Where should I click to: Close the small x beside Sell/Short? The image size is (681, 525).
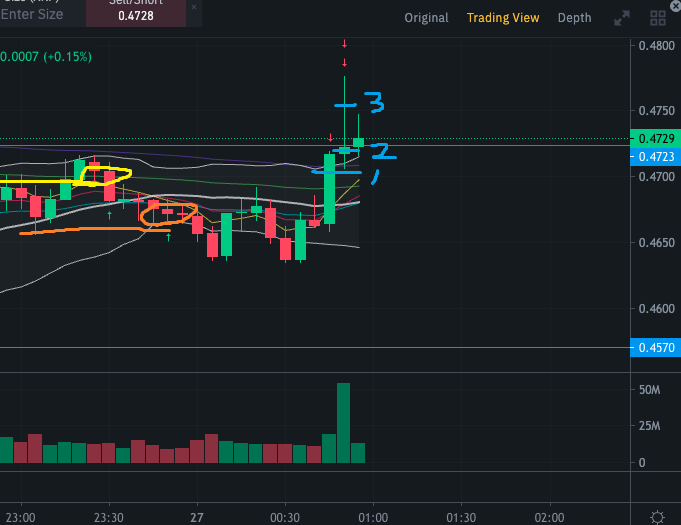tap(194, 7)
